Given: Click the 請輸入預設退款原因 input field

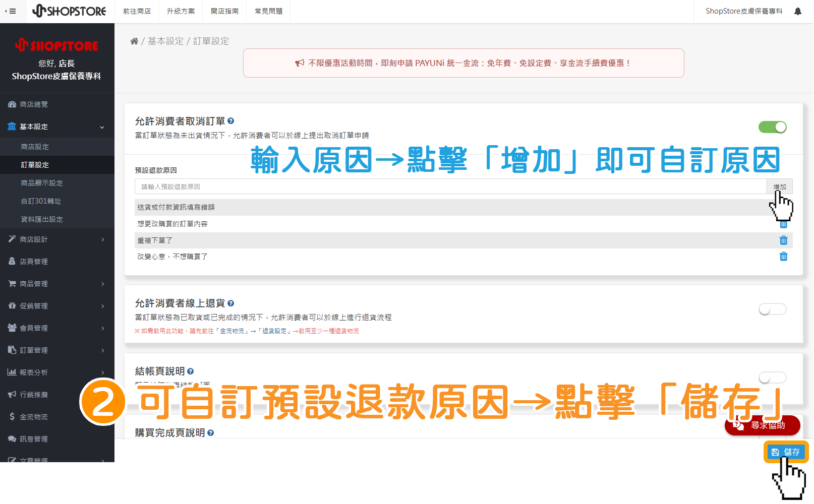Looking at the screenshot, I should (353, 186).
